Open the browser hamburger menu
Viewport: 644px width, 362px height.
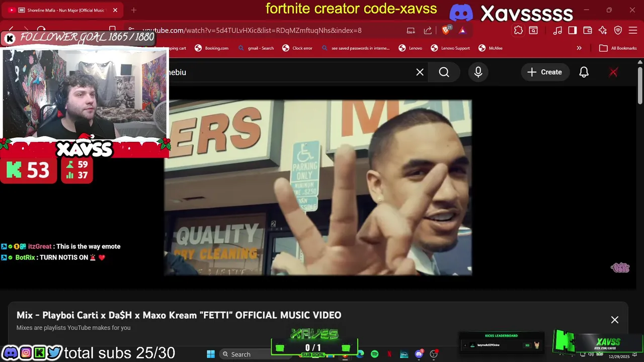click(x=633, y=30)
